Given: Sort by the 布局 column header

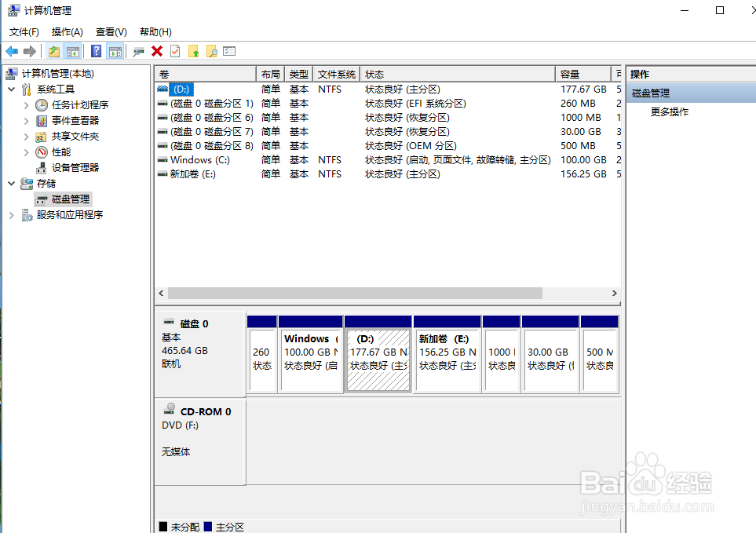Looking at the screenshot, I should coord(271,75).
